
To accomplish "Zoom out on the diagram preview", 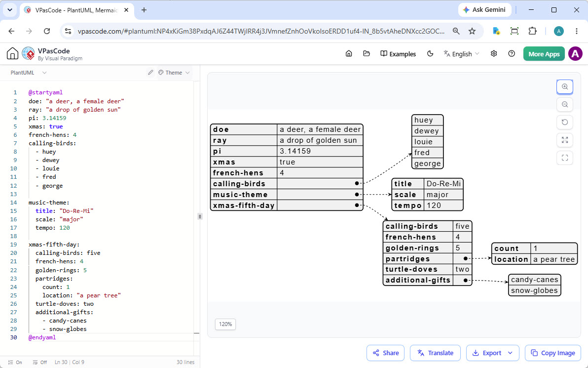I will click(x=565, y=104).
